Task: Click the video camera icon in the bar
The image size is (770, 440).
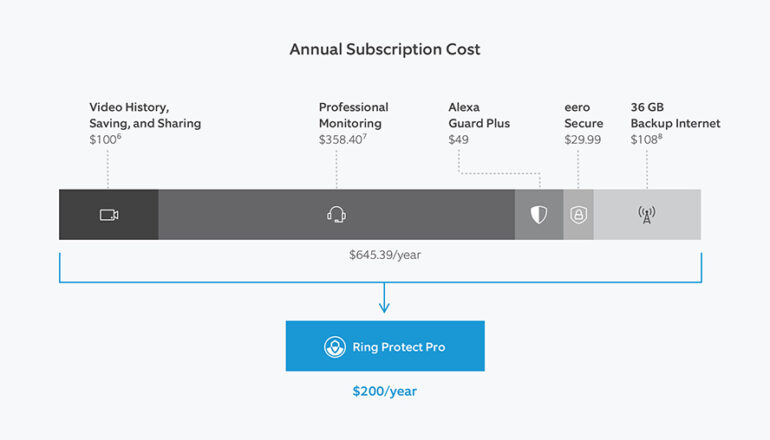Action: coord(108,215)
